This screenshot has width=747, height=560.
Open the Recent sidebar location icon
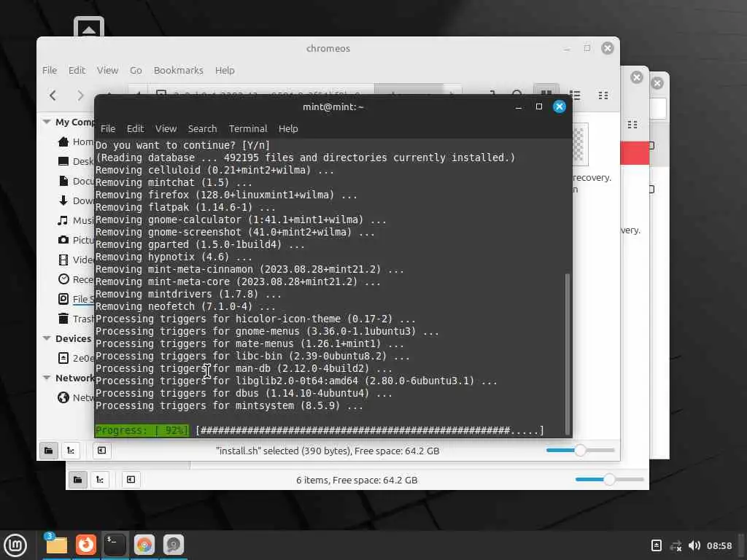pos(63,279)
